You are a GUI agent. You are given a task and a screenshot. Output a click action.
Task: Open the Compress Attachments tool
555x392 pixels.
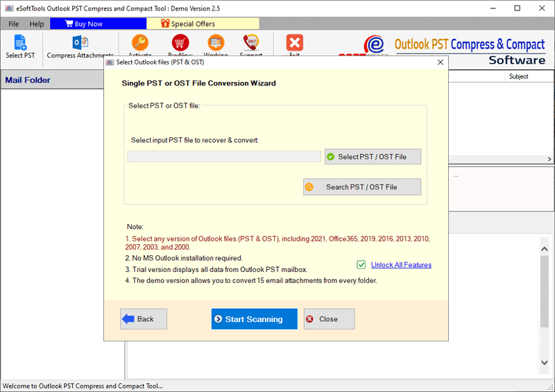(80, 46)
